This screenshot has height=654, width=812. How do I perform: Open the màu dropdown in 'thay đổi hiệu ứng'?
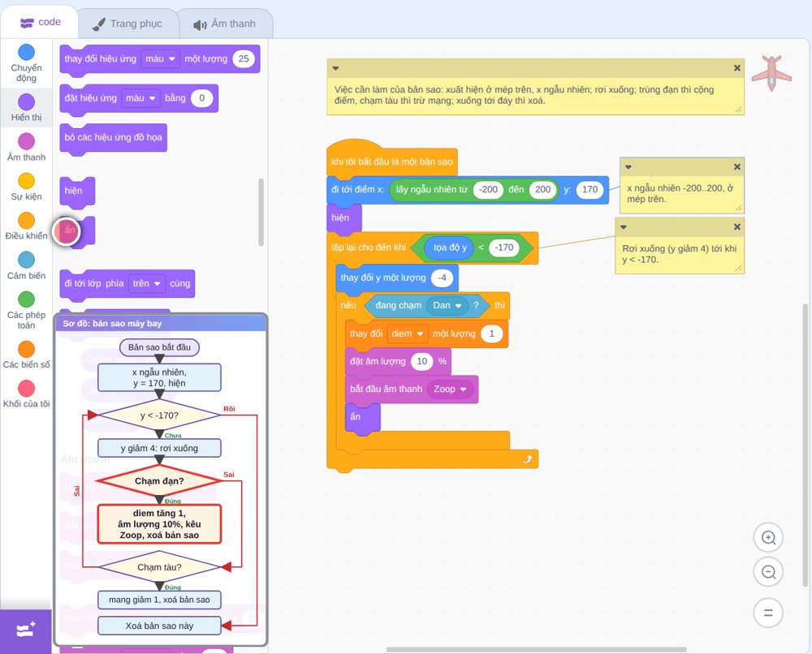click(x=160, y=59)
